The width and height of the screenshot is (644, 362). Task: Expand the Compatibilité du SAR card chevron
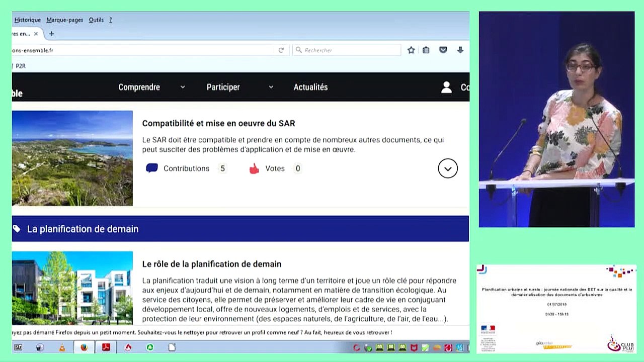tap(448, 168)
